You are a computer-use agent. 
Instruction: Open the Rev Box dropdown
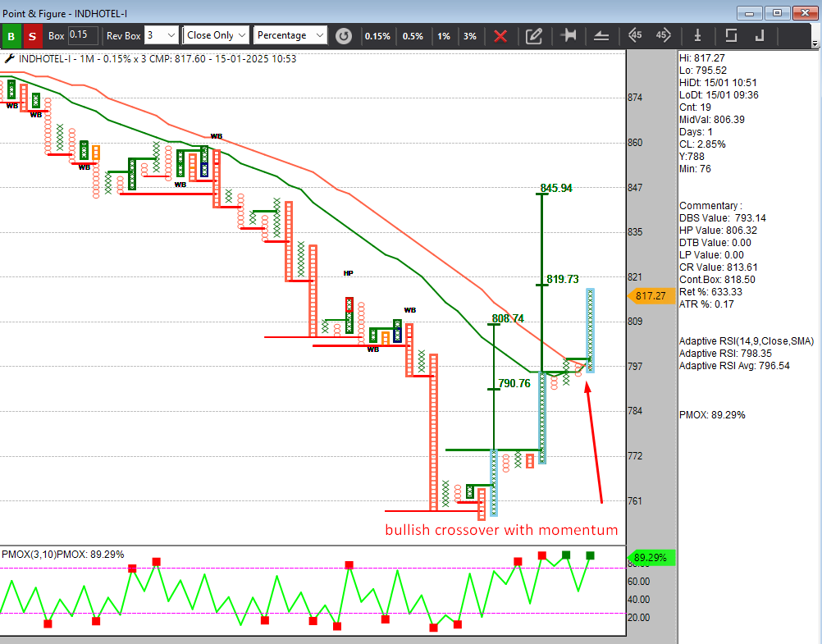(162, 35)
